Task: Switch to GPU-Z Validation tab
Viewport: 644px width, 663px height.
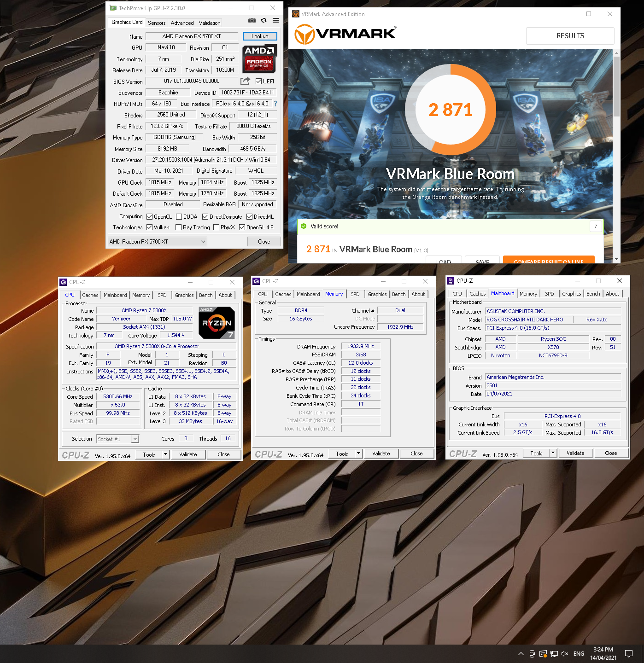Action: pos(210,23)
